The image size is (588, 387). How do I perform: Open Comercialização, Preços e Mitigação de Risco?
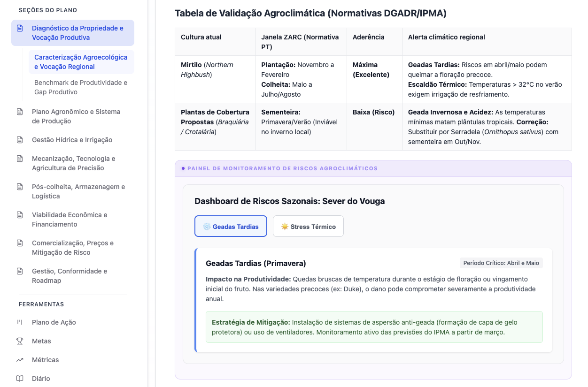coord(73,248)
